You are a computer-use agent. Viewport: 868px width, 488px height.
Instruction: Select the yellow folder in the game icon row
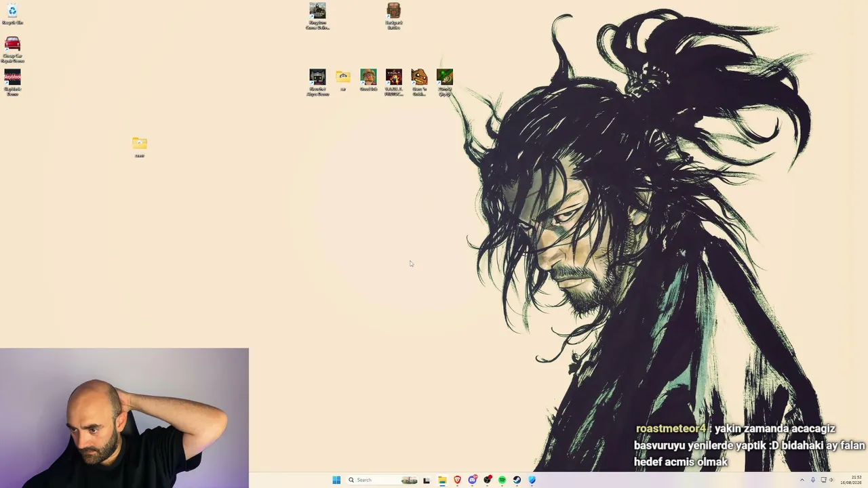343,79
